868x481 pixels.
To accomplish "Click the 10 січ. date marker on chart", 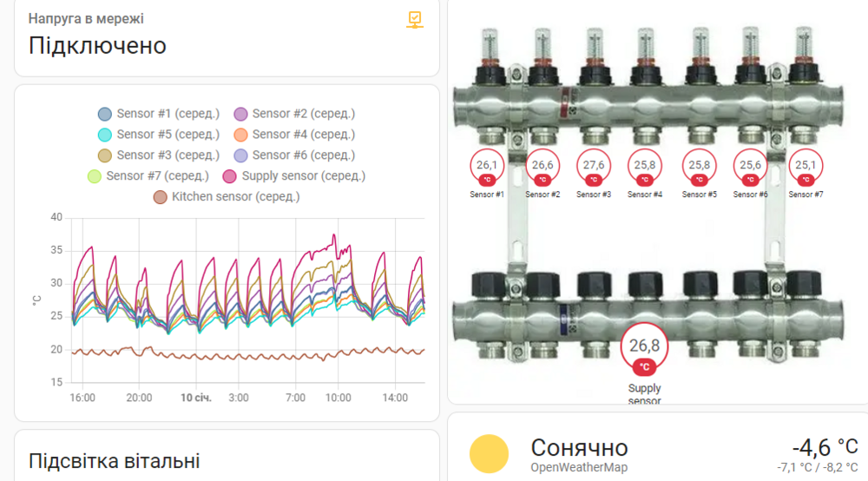I will coord(196,398).
